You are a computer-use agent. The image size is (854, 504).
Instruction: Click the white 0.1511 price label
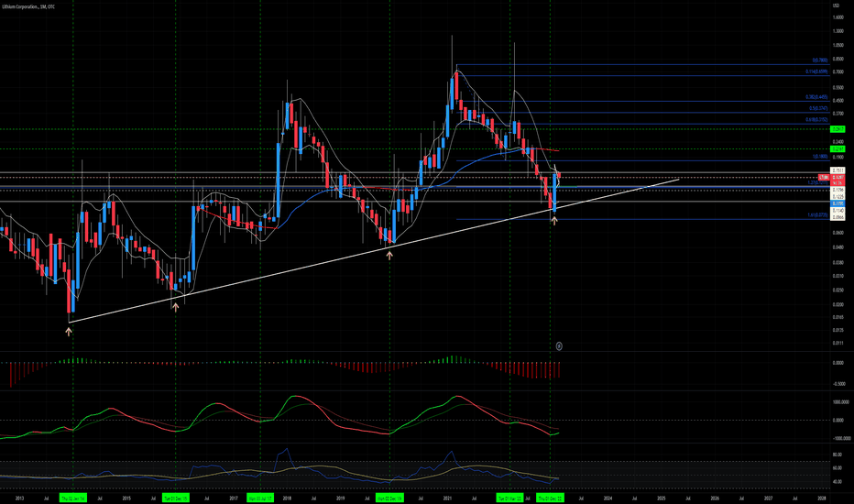click(838, 170)
